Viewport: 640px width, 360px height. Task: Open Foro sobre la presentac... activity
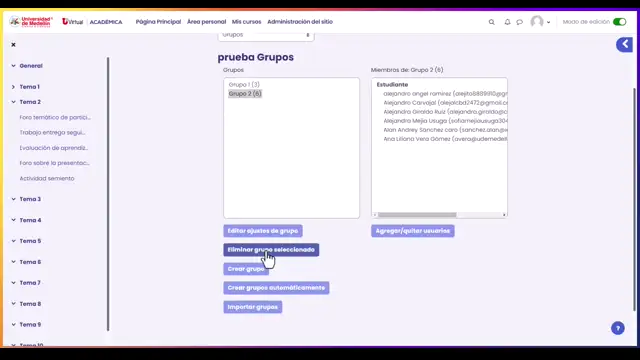[x=54, y=163]
